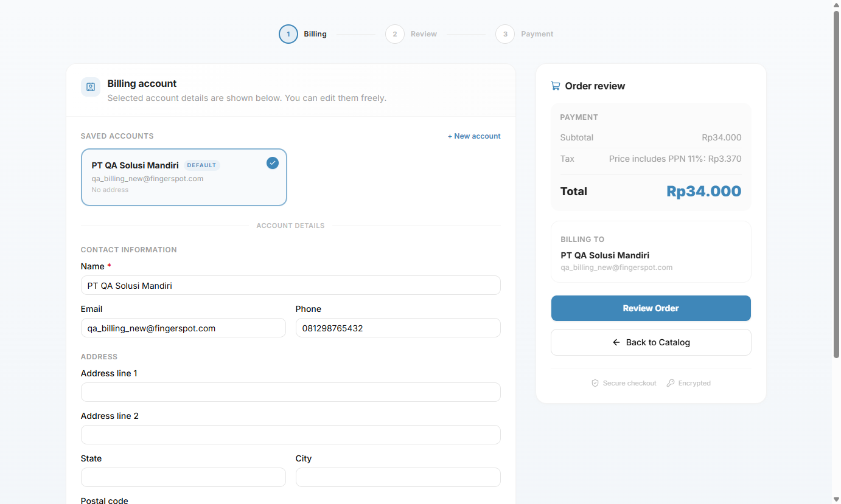Focus the City input field
This screenshot has width=841, height=504.
coord(398,477)
